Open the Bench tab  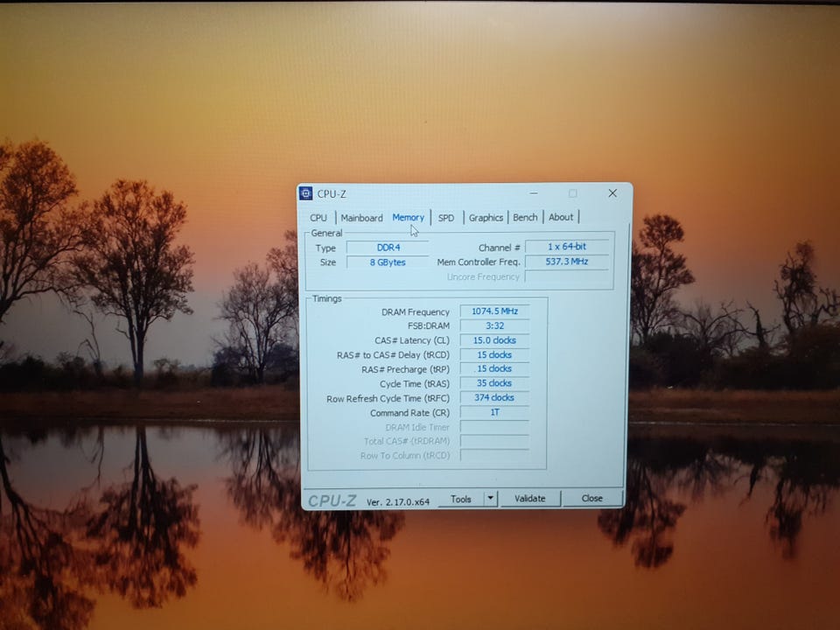tap(525, 217)
